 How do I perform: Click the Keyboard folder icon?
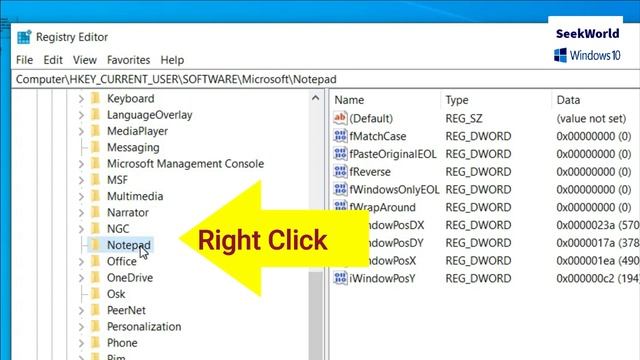pos(96,98)
